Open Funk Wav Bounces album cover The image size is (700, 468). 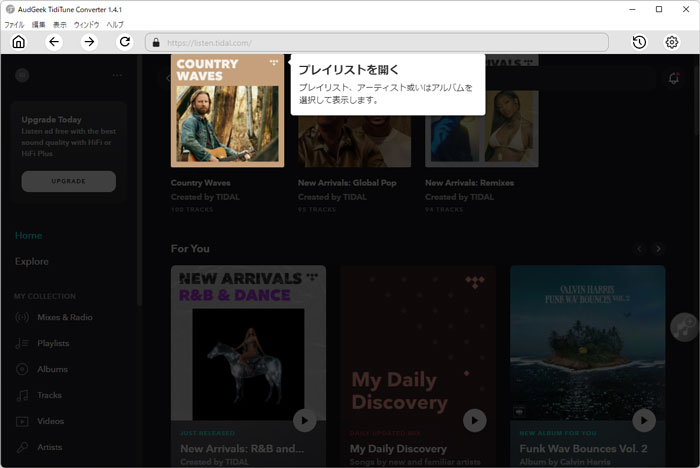point(588,343)
